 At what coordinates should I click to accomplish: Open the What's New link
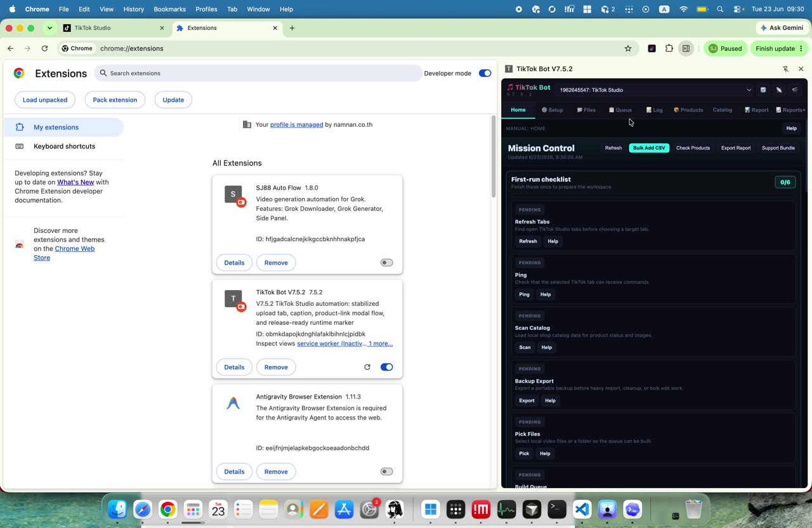(x=75, y=182)
